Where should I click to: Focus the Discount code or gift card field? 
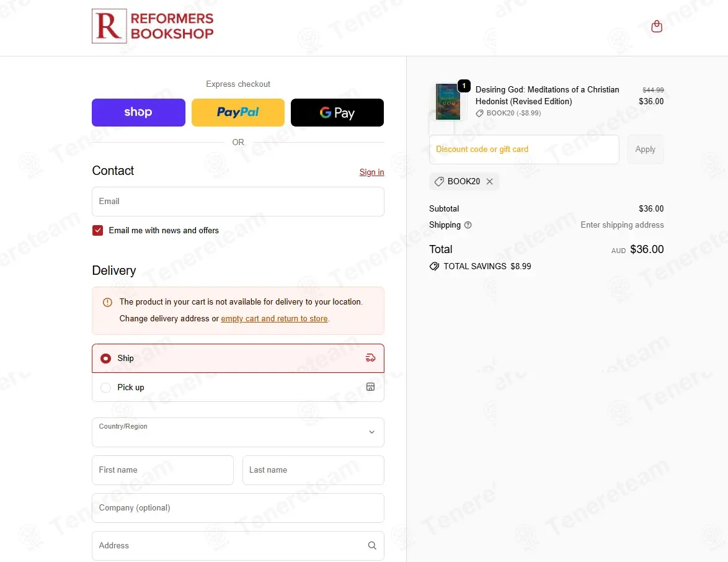point(524,149)
